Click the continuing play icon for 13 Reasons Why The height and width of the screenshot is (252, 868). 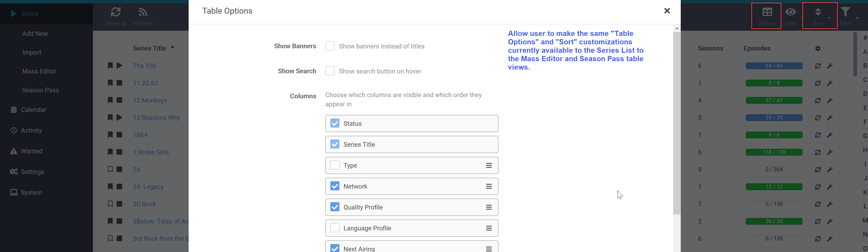[x=119, y=117]
